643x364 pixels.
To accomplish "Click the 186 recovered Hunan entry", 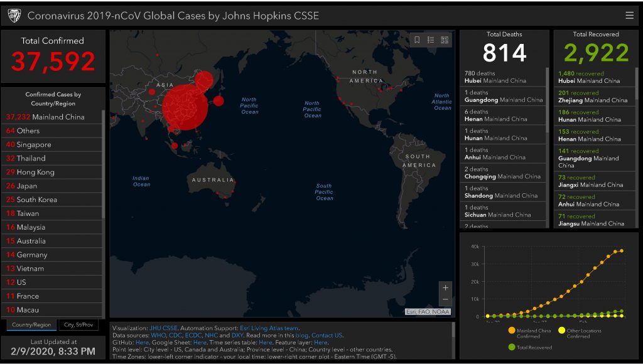I will tap(595, 115).
